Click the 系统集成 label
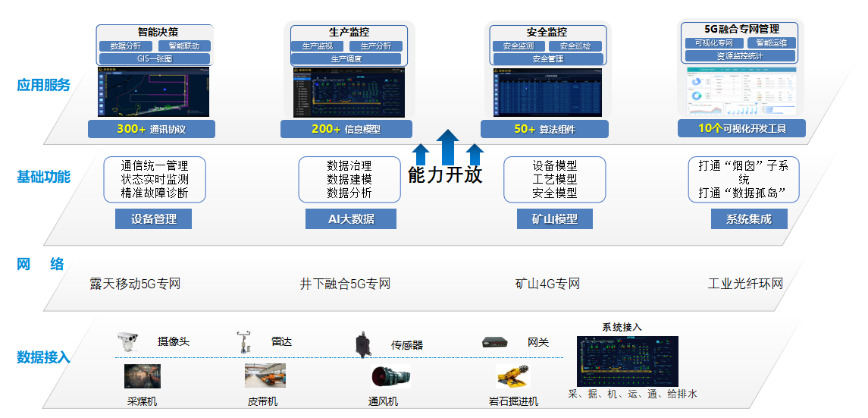This screenshot has width=868, height=418. (x=749, y=219)
